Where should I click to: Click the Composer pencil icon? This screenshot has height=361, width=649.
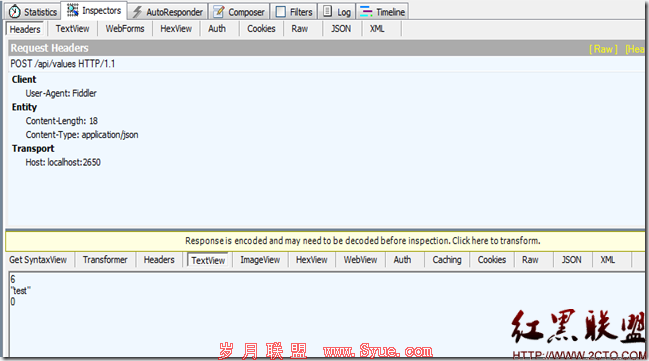(218, 12)
